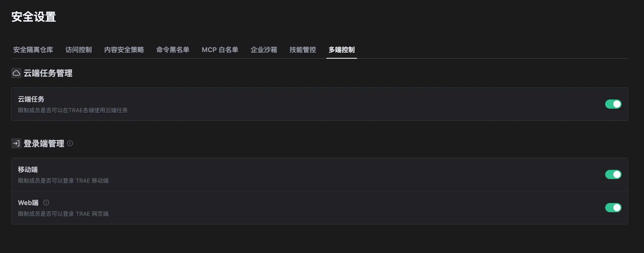The height and width of the screenshot is (253, 644).
Task: Toggle the 云端任务 switch off
Action: pos(613,104)
